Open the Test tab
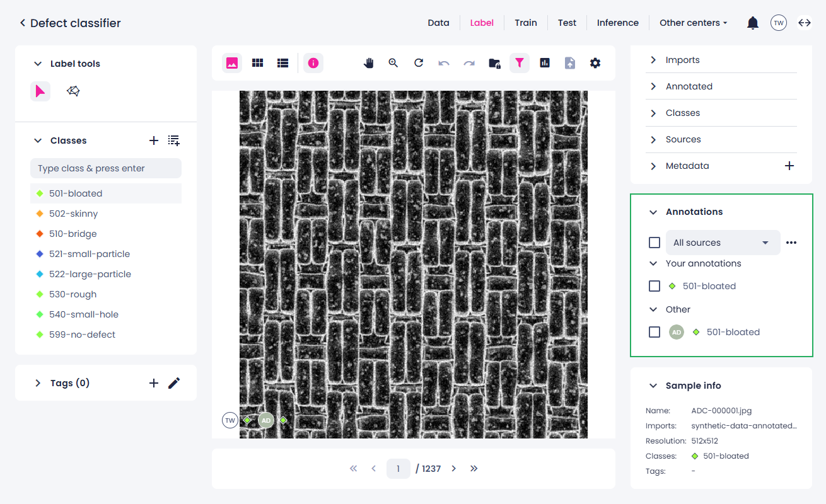826x504 pixels. [x=567, y=23]
